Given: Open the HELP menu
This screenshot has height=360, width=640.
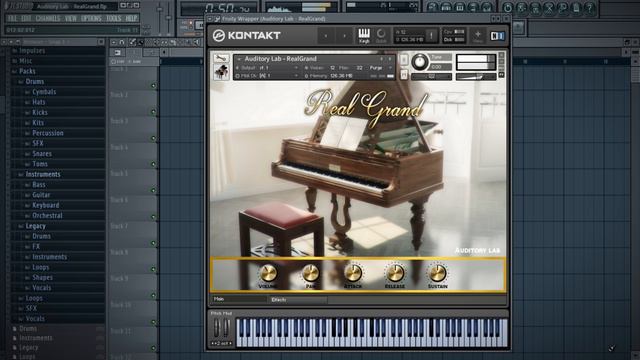Looking at the screenshot, I should point(131,19).
